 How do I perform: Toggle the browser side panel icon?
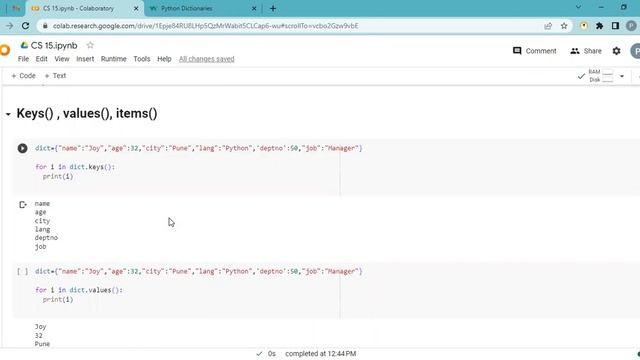615,26
